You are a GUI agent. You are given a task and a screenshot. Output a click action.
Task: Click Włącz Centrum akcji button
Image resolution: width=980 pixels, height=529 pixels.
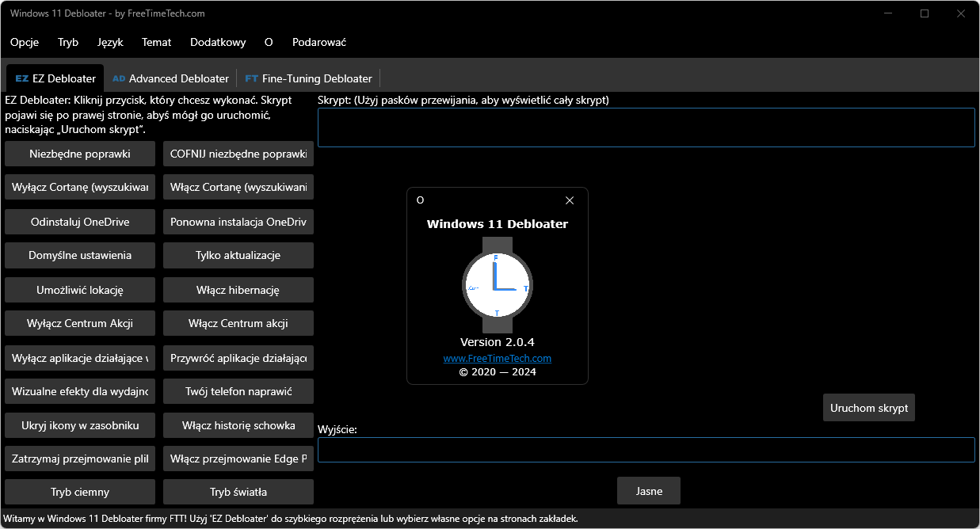238,323
